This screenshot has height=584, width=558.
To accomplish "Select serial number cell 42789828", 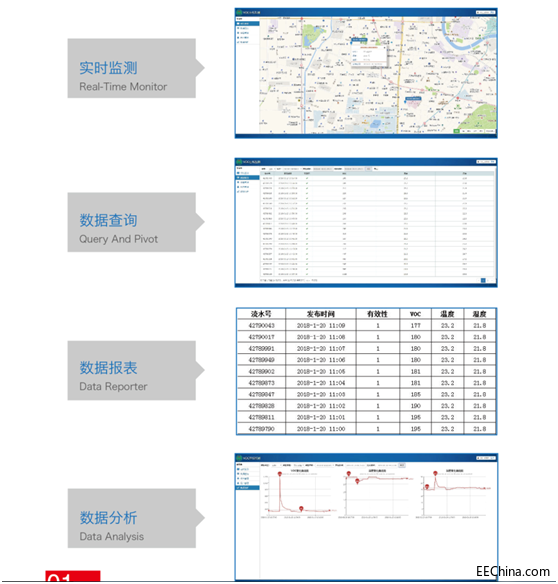I will [261, 406].
